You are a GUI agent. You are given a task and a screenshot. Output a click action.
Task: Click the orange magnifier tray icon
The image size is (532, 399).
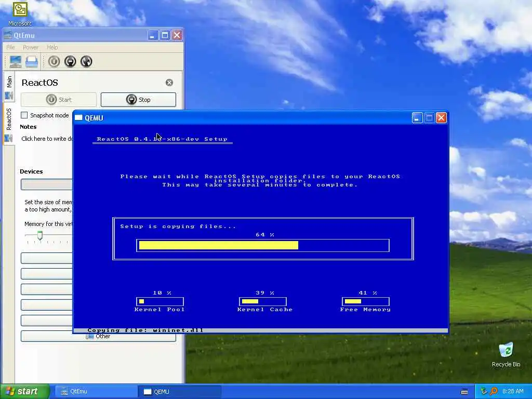coord(494,391)
